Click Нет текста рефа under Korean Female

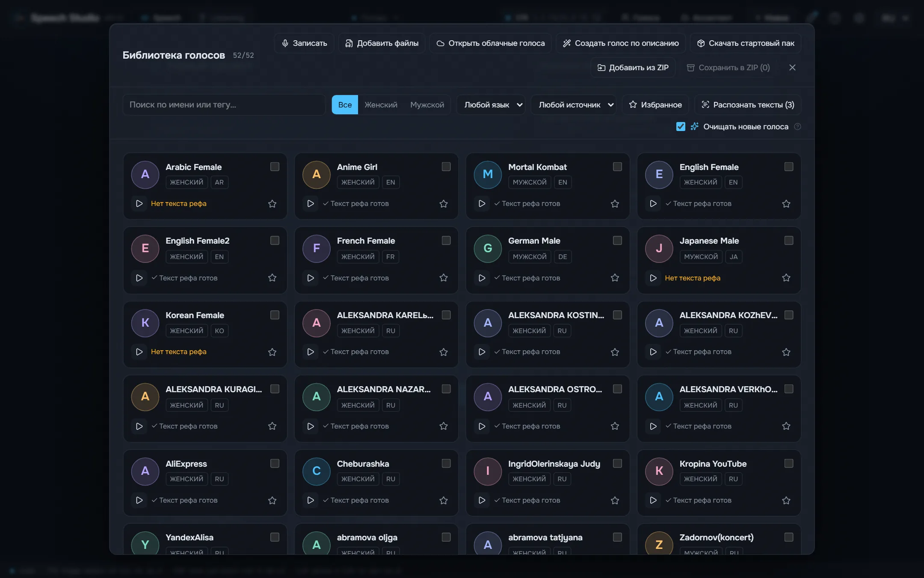point(178,352)
